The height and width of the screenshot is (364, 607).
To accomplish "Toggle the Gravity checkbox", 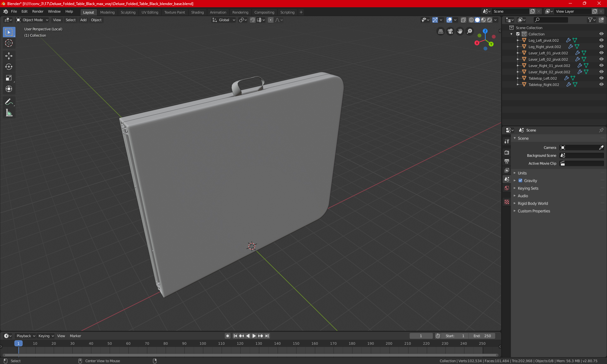I will click(520, 181).
